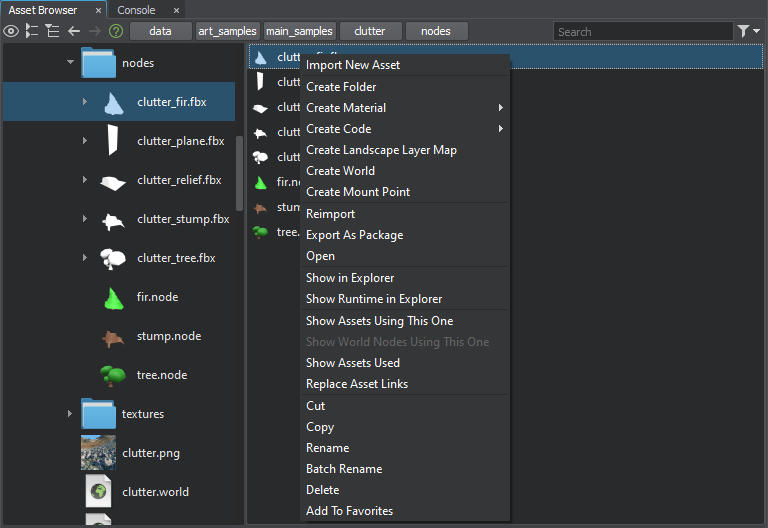Go to the data breadcrumb folder
Image resolution: width=768 pixels, height=528 pixels.
coord(160,31)
